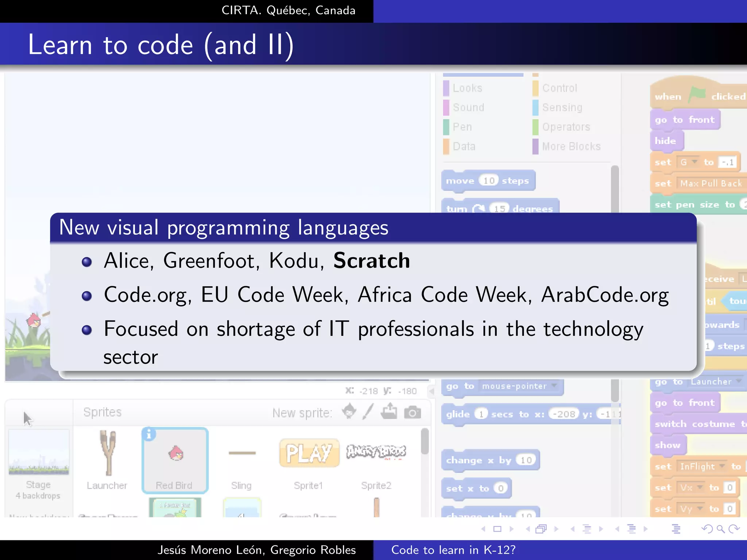Image resolution: width=747 pixels, height=560 pixels.
Task: Choose sprite from library icon
Action: [x=349, y=411]
